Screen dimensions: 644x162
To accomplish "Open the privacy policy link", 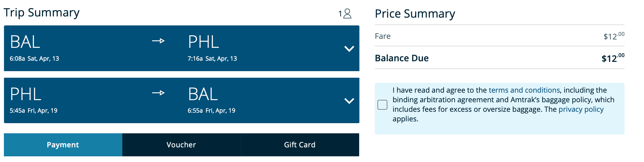I will [x=581, y=109].
